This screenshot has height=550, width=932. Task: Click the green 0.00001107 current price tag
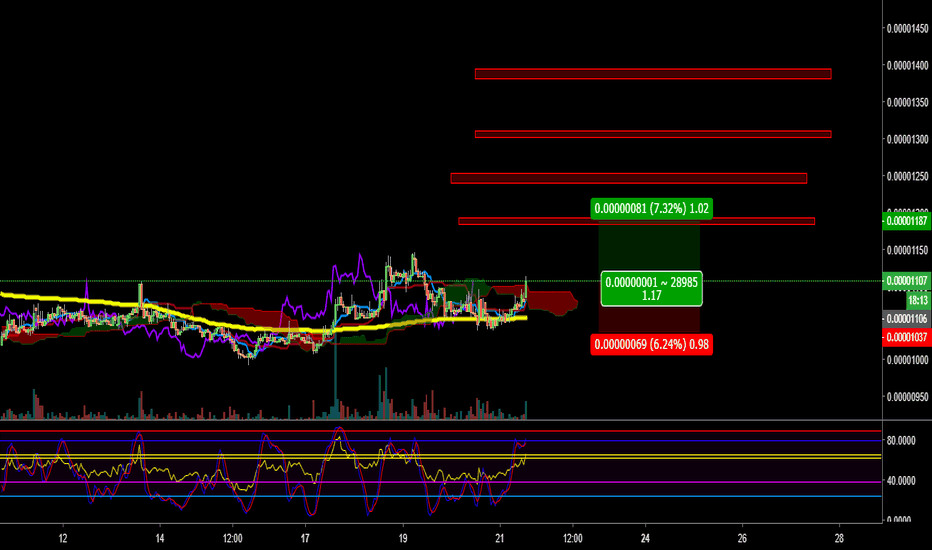point(907,281)
